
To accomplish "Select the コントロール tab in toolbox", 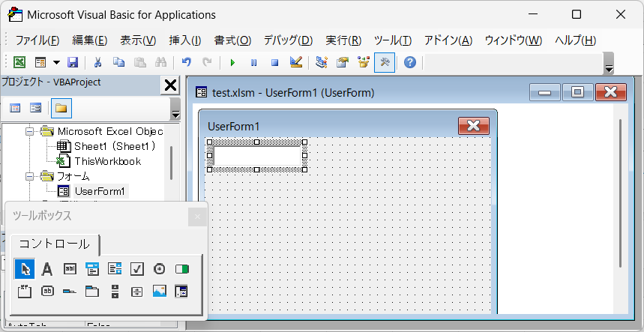I will (55, 244).
